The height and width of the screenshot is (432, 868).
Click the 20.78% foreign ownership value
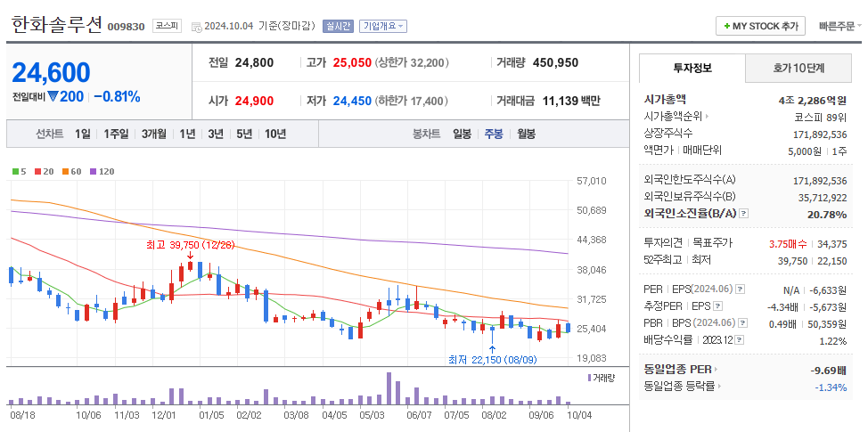click(x=827, y=215)
